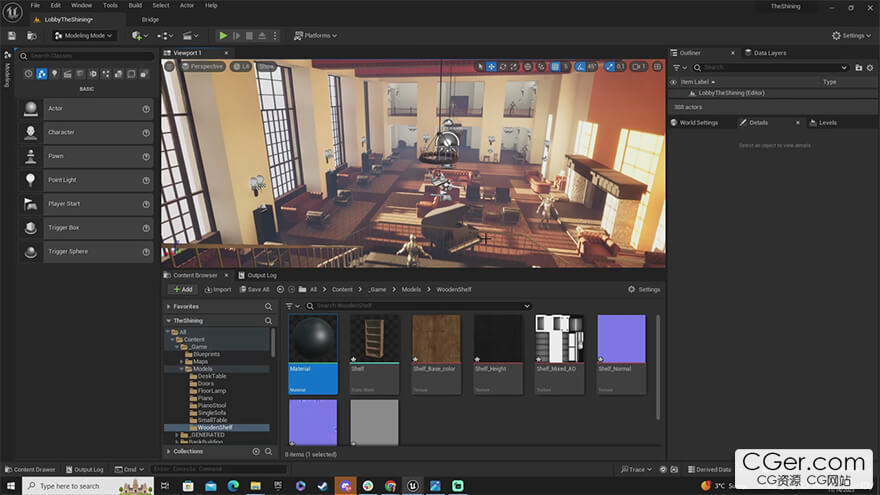Collapse the TheShining folder tree section

(x=168, y=320)
